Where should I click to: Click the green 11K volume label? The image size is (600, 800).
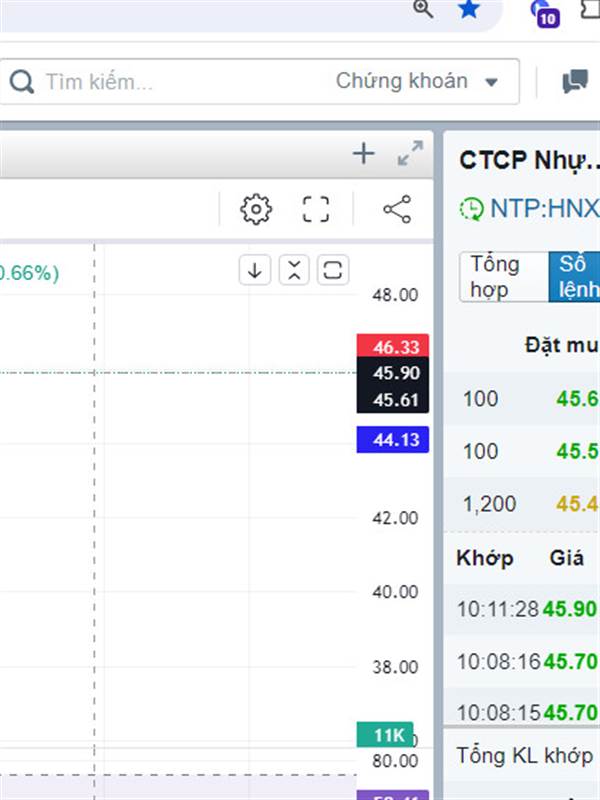[385, 735]
